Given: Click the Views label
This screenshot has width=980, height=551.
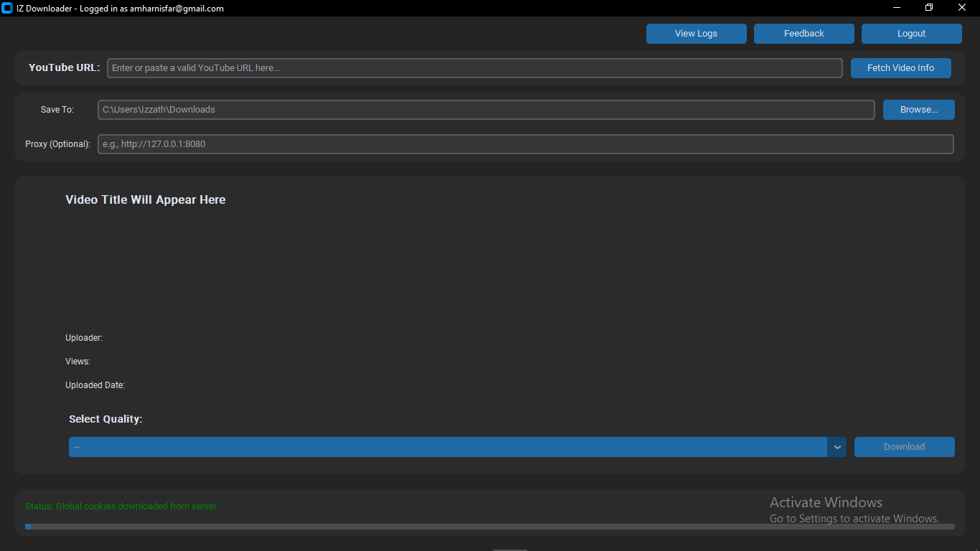Looking at the screenshot, I should pos(77,361).
